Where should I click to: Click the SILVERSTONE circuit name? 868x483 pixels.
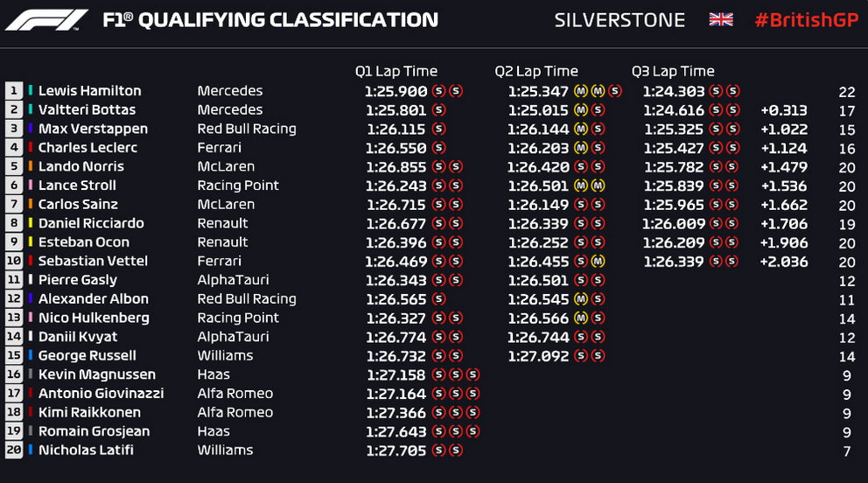tap(619, 19)
